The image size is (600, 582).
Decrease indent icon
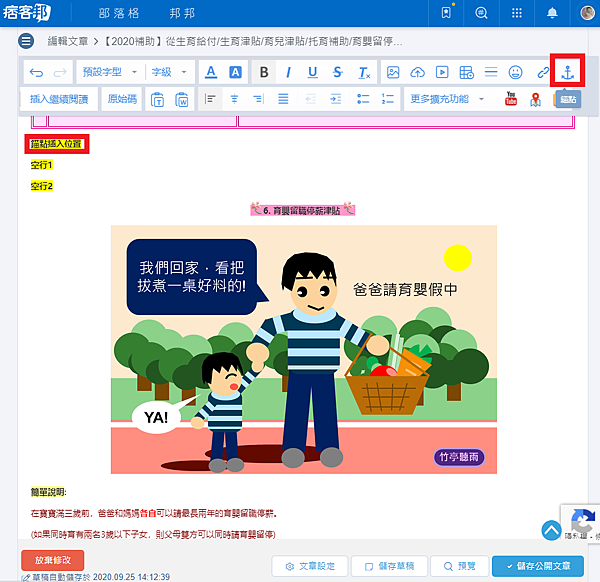point(311,99)
